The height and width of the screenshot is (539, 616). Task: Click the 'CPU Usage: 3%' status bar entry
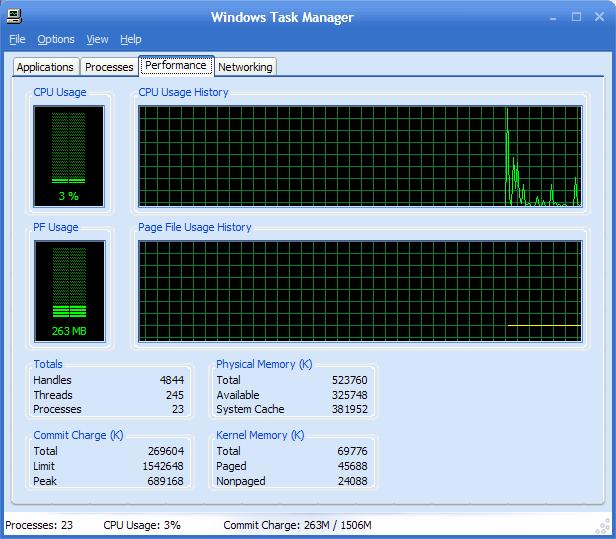(142, 525)
